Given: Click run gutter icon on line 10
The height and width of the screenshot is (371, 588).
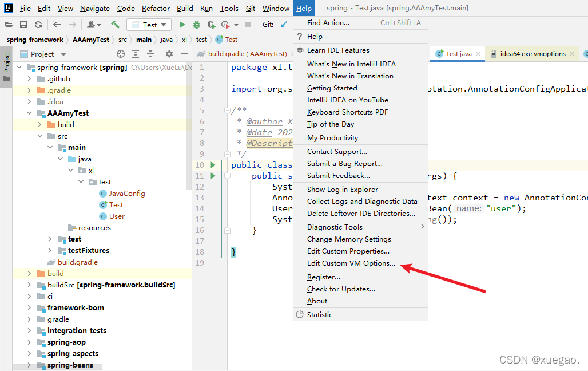Looking at the screenshot, I should click(x=213, y=165).
